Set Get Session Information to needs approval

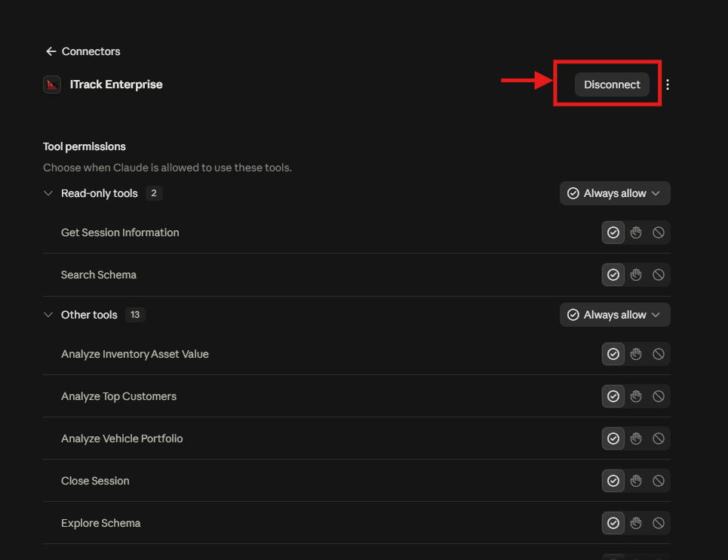click(636, 232)
